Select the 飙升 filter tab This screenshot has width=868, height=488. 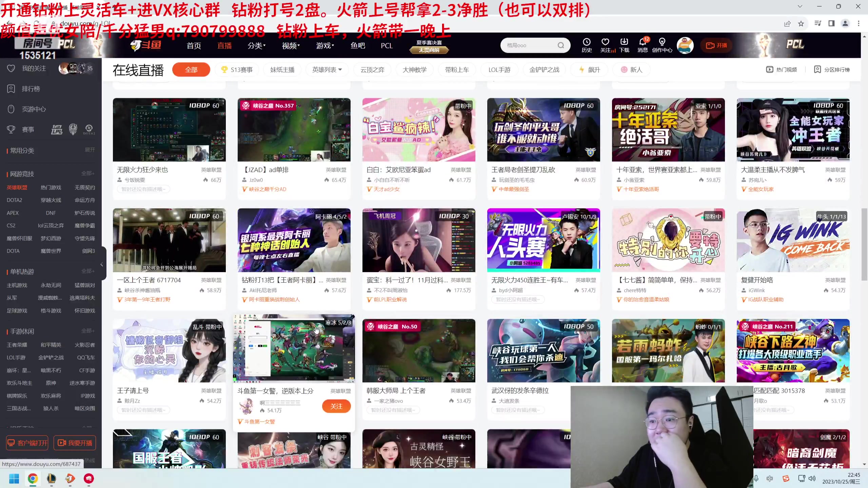click(x=589, y=69)
